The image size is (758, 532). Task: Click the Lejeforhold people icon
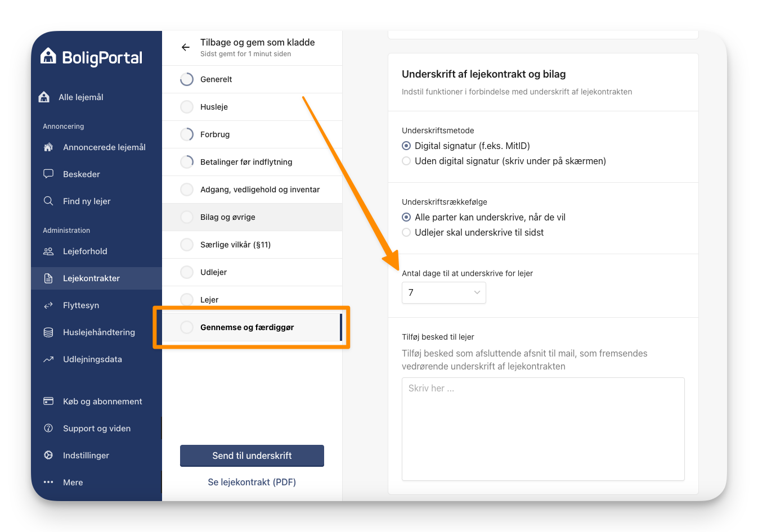pos(48,251)
